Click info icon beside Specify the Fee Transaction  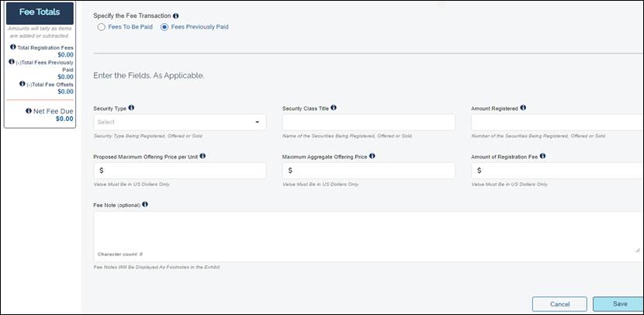point(175,16)
